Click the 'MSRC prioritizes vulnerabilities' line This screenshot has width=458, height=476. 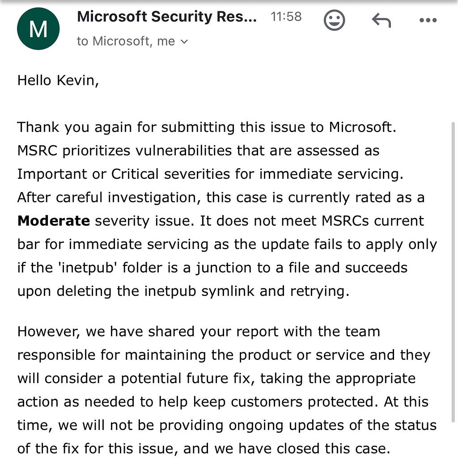coord(198,151)
